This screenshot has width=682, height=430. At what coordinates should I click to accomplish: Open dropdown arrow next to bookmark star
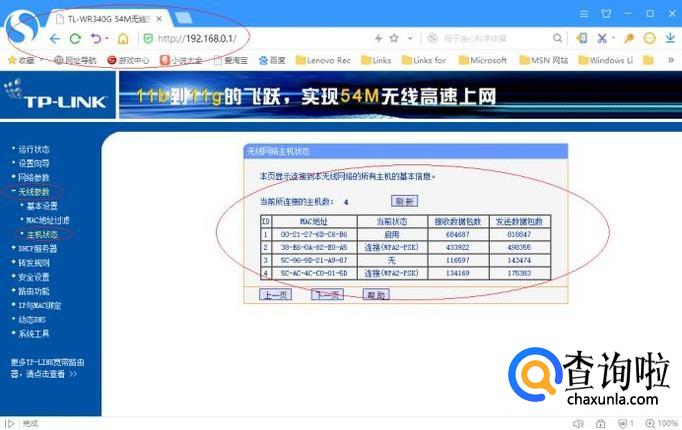[x=410, y=38]
